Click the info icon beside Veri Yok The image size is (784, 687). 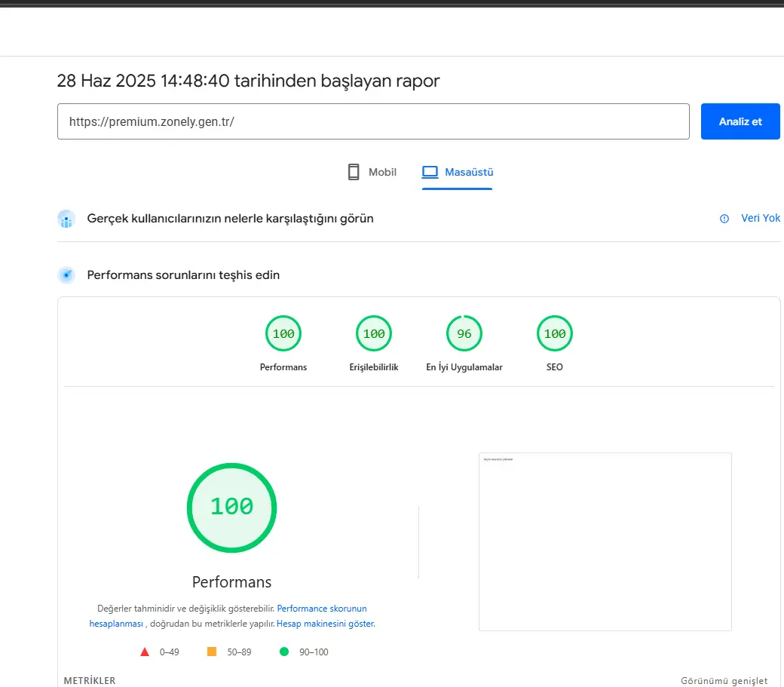click(724, 219)
